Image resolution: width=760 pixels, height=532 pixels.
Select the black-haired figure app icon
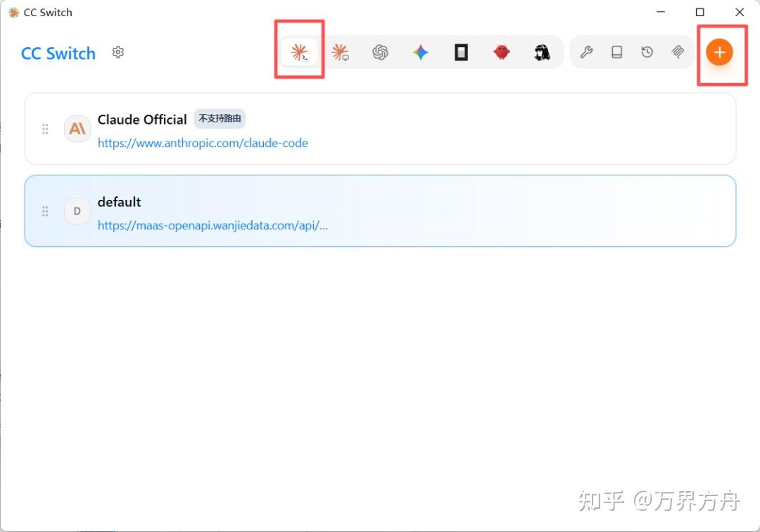pyautogui.click(x=542, y=52)
